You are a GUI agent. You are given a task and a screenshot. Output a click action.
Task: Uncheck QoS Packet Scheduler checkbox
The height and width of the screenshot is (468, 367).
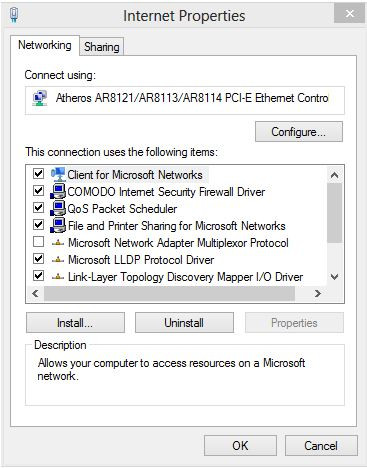pyautogui.click(x=39, y=208)
